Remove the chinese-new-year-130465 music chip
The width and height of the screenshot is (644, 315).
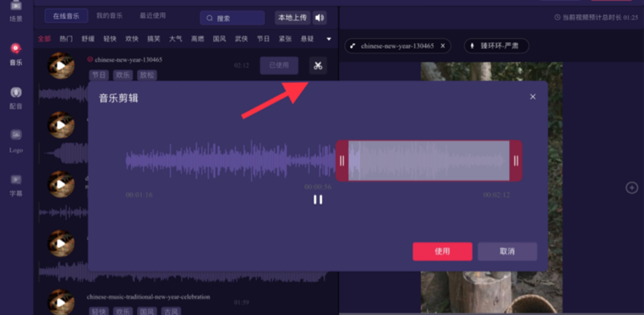point(442,46)
